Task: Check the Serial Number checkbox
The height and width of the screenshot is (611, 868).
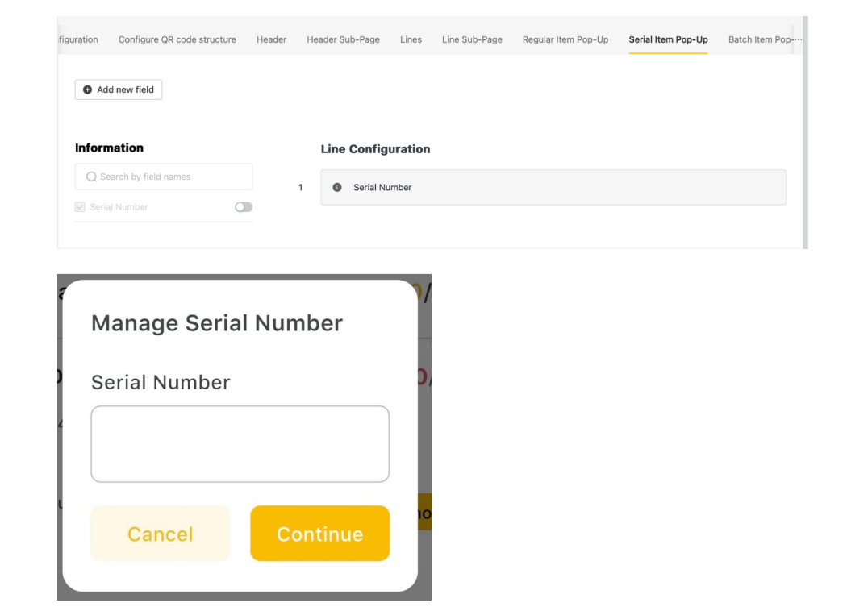Action: click(x=80, y=207)
